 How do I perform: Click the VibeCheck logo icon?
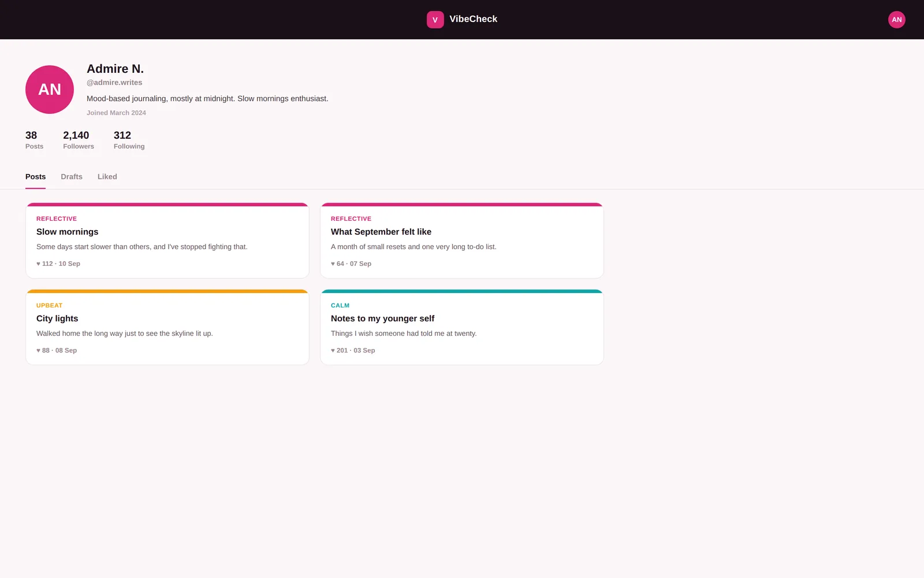click(x=435, y=20)
